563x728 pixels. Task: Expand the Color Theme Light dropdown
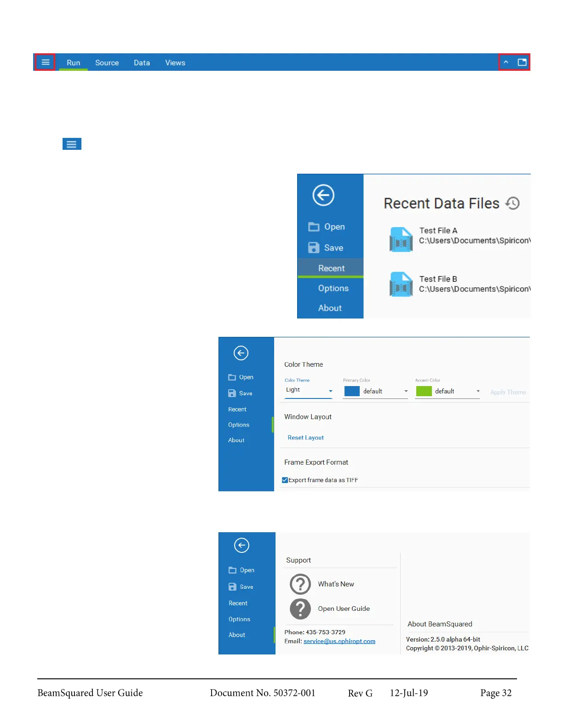tap(309, 391)
